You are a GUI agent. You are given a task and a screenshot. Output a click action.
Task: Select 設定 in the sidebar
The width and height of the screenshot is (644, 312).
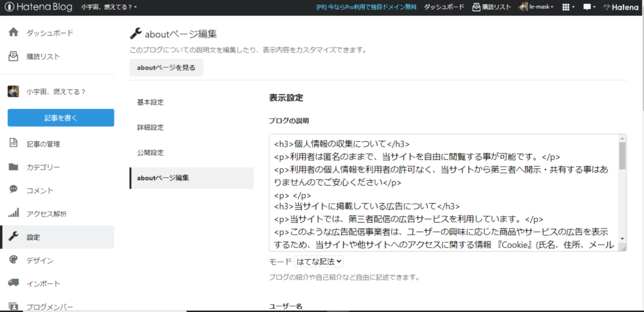point(57,237)
